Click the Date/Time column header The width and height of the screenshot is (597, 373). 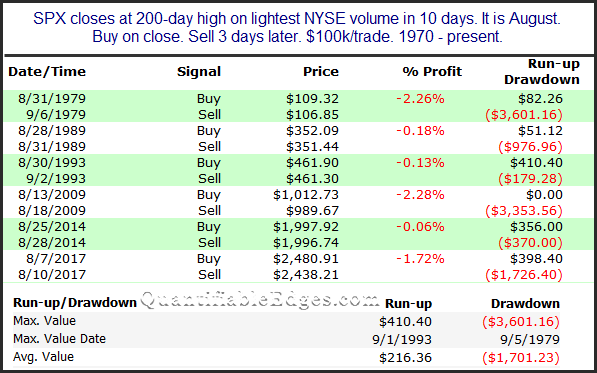pyautogui.click(x=47, y=72)
